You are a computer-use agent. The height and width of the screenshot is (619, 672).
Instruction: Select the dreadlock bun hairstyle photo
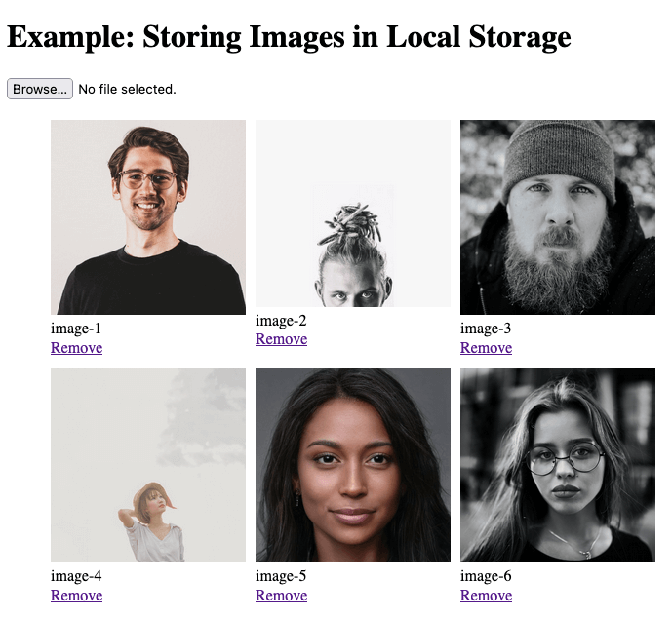tap(353, 213)
